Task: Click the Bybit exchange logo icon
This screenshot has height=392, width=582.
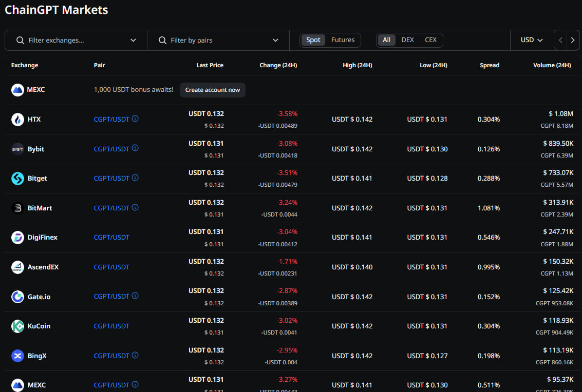Action: (18, 149)
